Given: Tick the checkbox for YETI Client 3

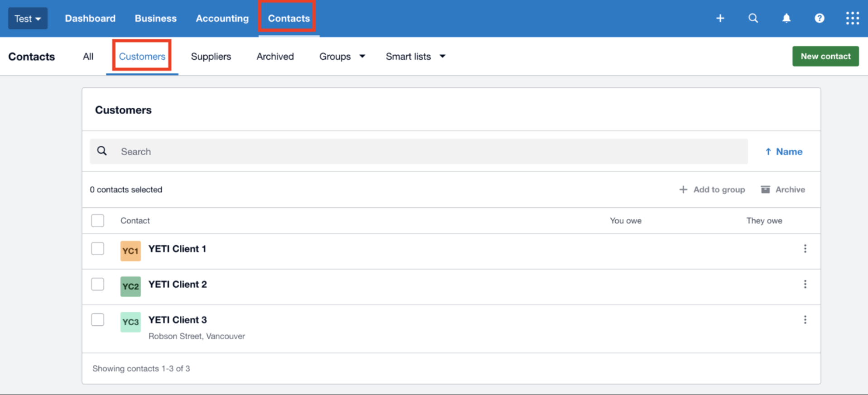Looking at the screenshot, I should tap(97, 320).
